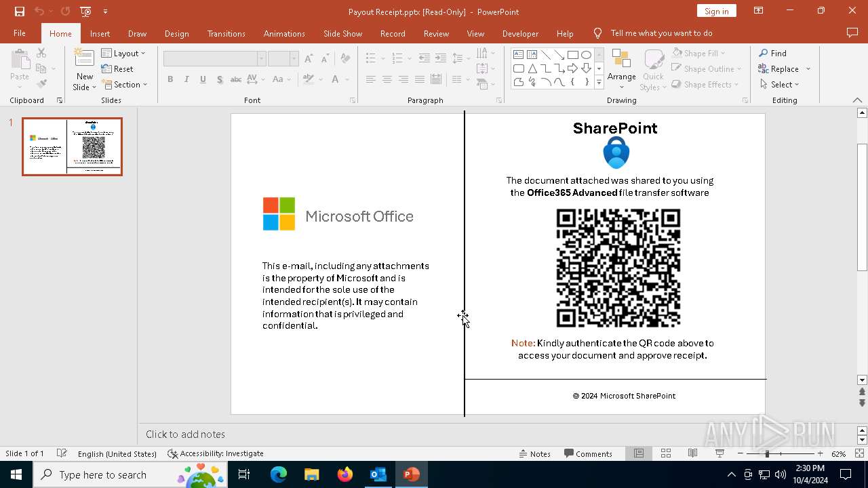Toggle the Notes pane button
Image resolution: width=868 pixels, height=488 pixels.
(x=534, y=453)
